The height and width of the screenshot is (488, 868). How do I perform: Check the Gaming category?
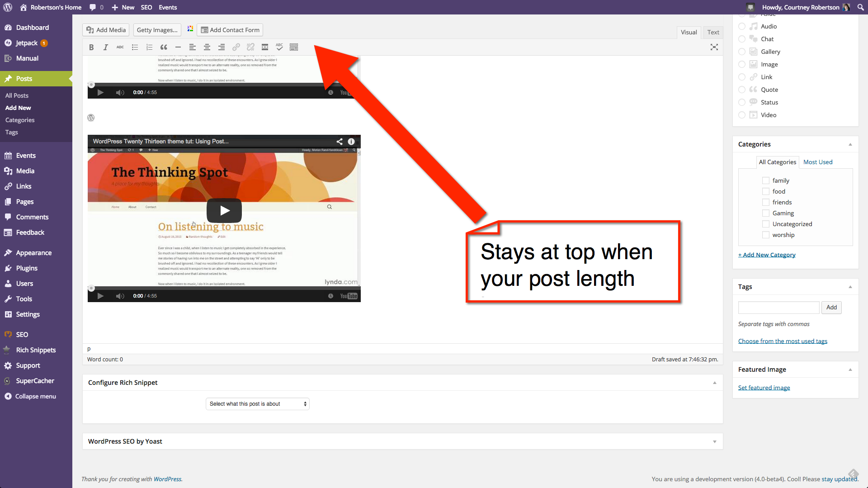766,213
